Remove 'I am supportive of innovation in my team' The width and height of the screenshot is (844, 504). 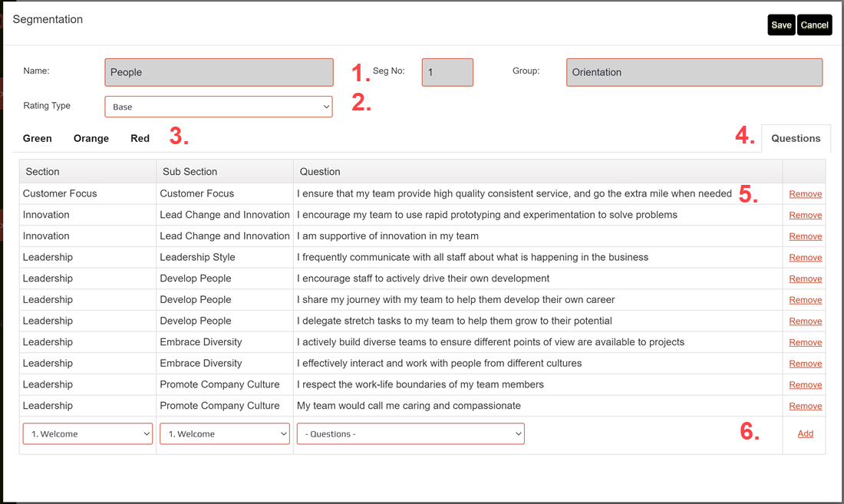(805, 236)
